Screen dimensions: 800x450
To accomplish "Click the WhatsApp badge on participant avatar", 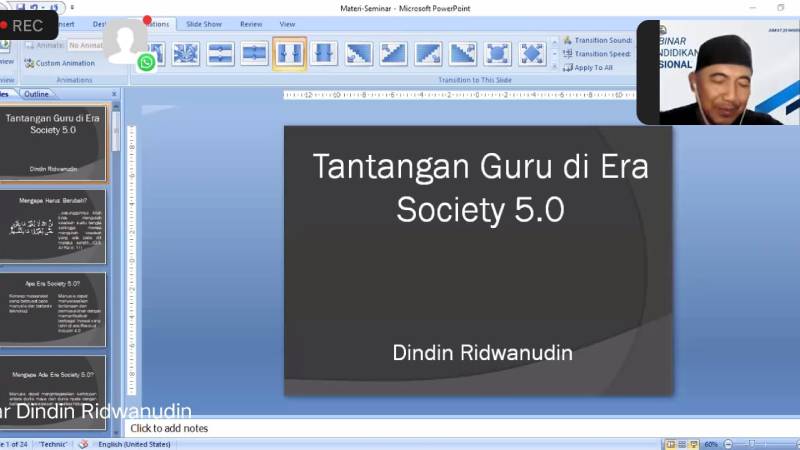I will [x=147, y=62].
